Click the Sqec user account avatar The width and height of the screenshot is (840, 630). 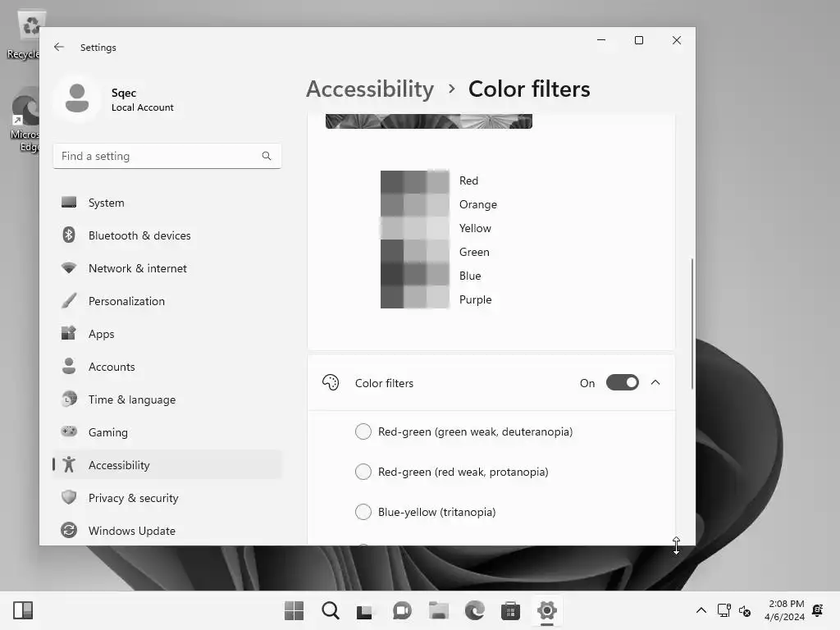(x=77, y=99)
